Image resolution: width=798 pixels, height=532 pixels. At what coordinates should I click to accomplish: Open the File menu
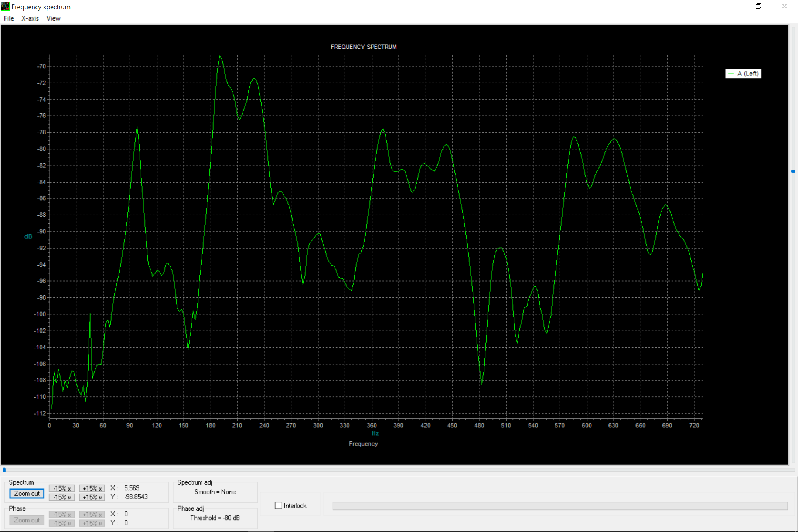9,18
